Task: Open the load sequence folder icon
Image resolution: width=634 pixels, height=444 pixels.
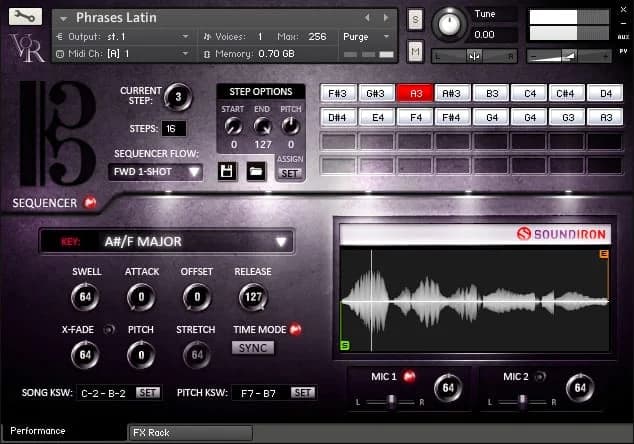Action: 256,171
